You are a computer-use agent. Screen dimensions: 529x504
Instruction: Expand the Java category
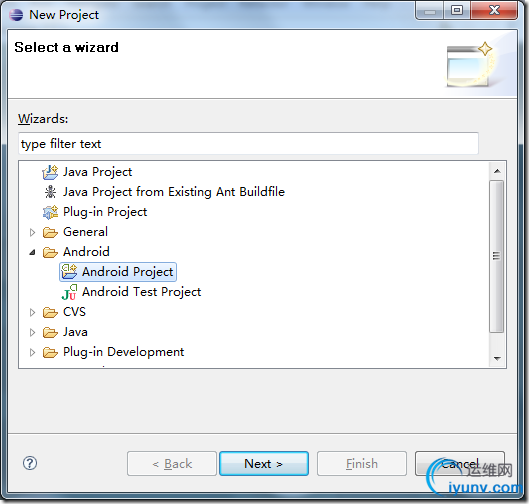[x=32, y=332]
